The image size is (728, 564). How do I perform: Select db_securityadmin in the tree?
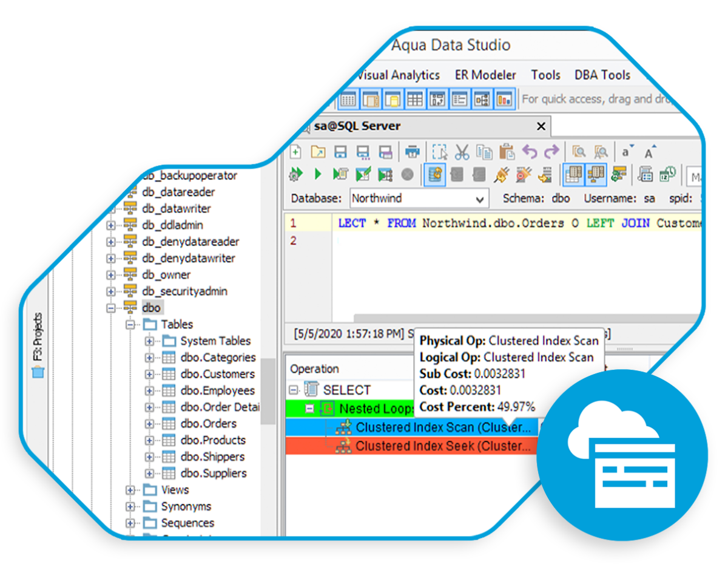point(184,291)
